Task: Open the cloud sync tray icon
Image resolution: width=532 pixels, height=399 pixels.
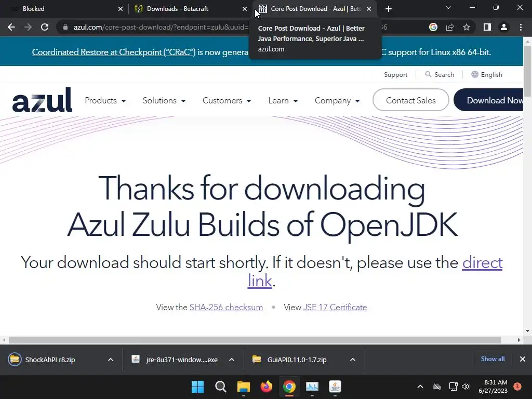Action: click(437, 387)
